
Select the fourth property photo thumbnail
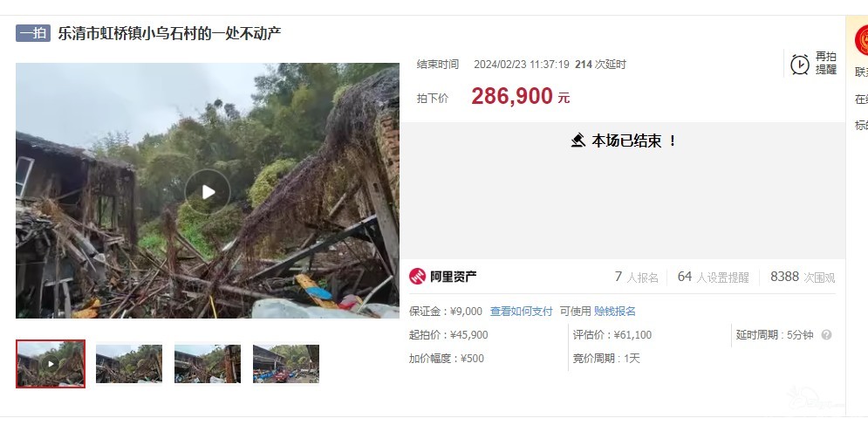286,364
